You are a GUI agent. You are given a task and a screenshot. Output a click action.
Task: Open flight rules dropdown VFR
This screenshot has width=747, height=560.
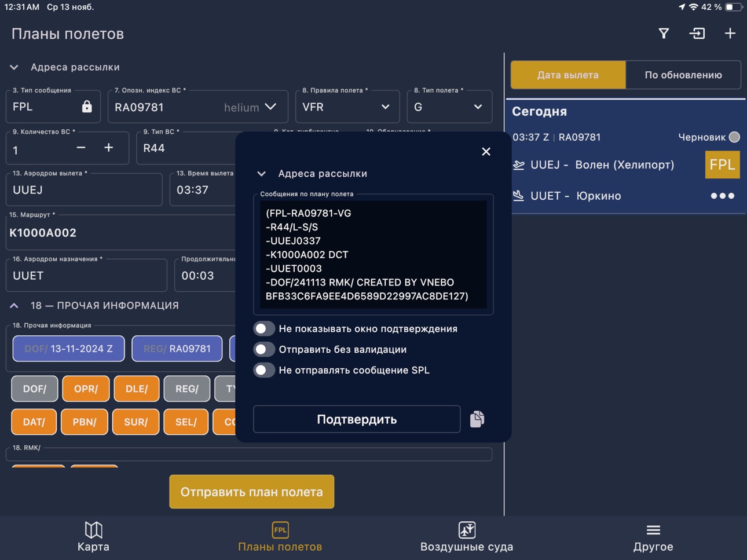347,107
